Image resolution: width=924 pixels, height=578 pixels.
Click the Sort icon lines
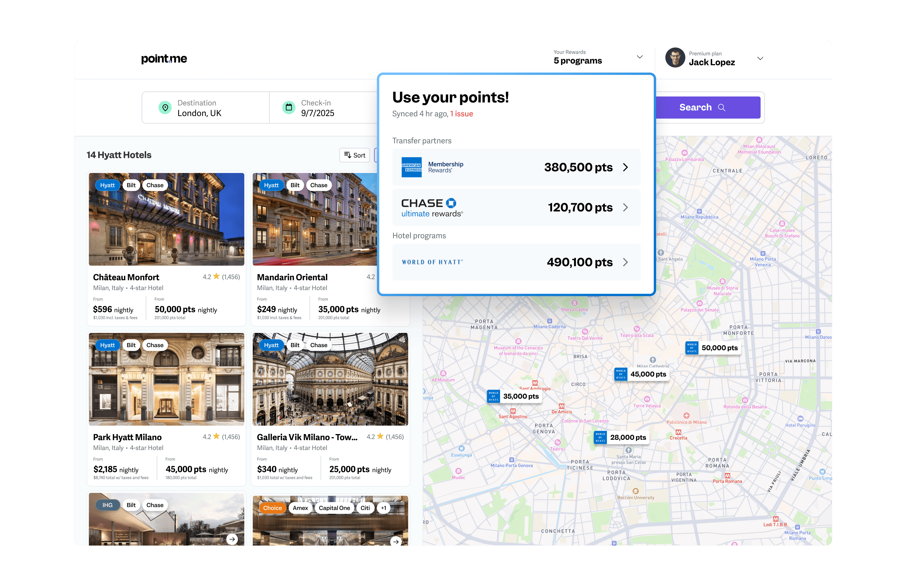tap(347, 155)
